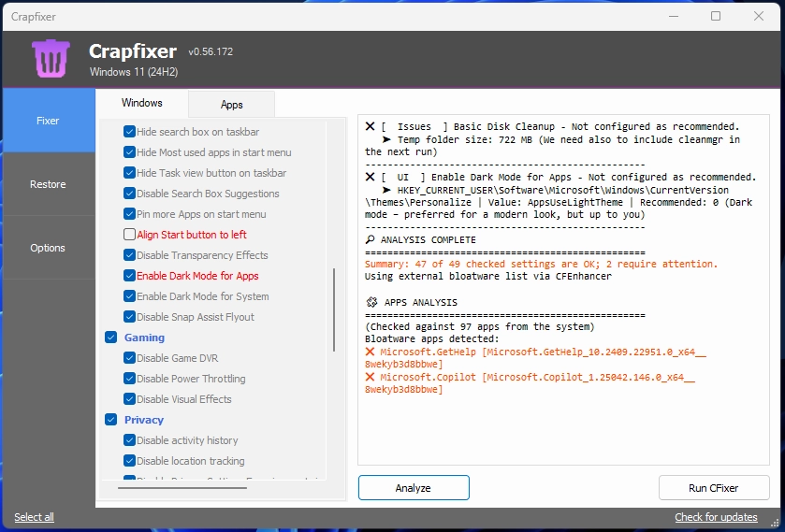Uncheck the Gaming category checkbox
Viewport: 785px width, 532px height.
(x=110, y=338)
